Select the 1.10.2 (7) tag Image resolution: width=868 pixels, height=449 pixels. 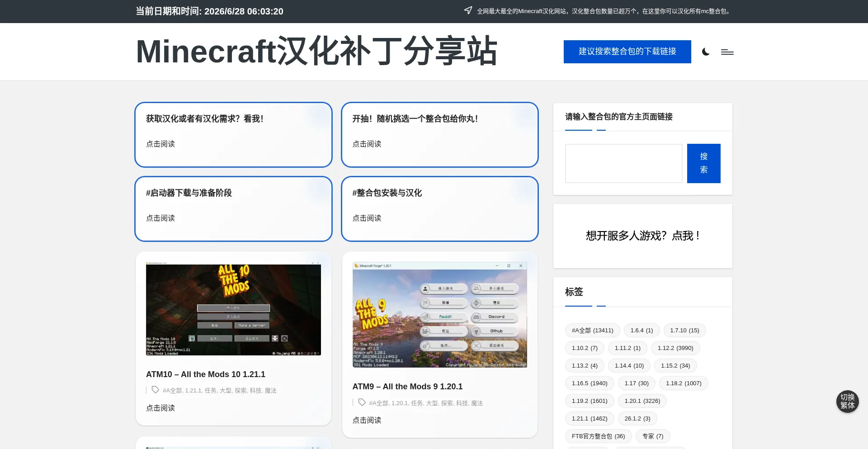585,348
